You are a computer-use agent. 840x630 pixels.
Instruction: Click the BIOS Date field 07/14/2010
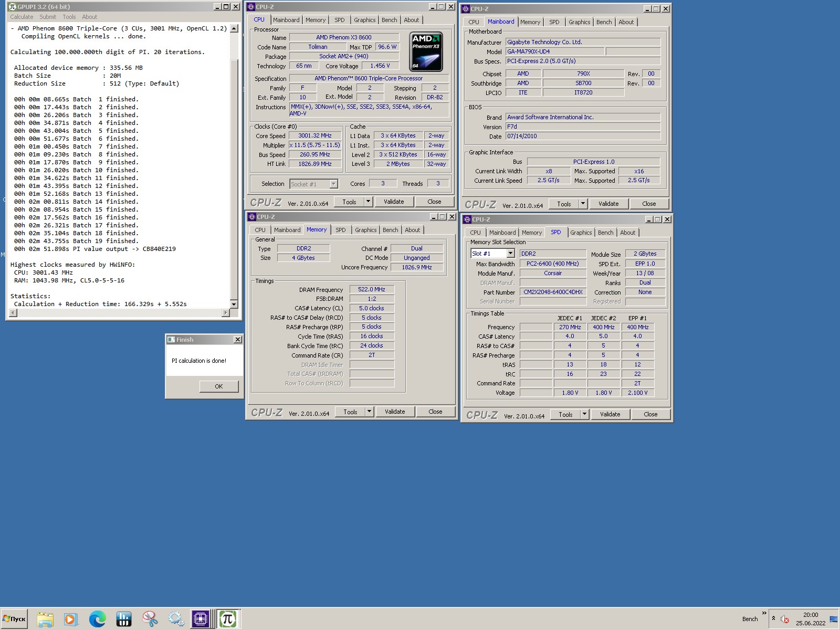pos(583,136)
